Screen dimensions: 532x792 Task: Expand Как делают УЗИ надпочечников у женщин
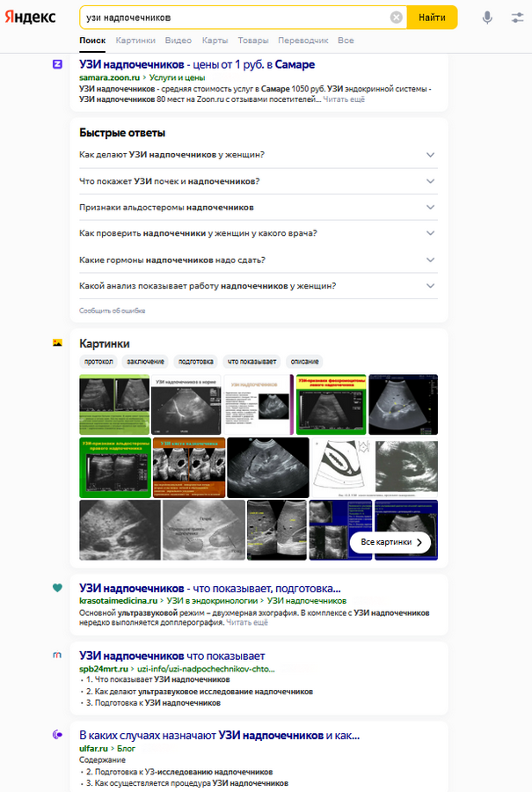[x=258, y=155]
